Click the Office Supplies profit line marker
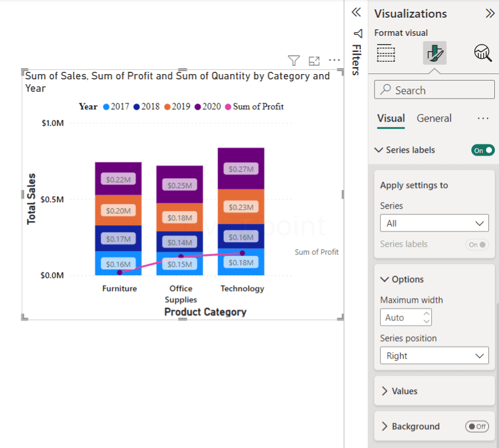 (181, 256)
